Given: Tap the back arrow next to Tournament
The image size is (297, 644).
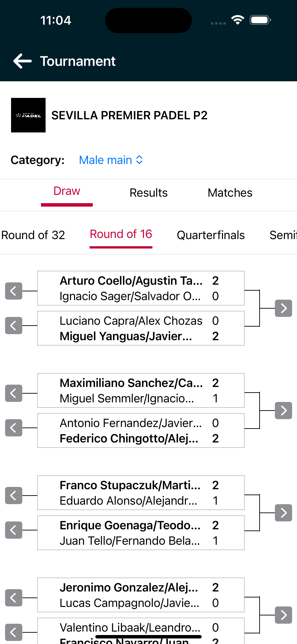Looking at the screenshot, I should [23, 61].
